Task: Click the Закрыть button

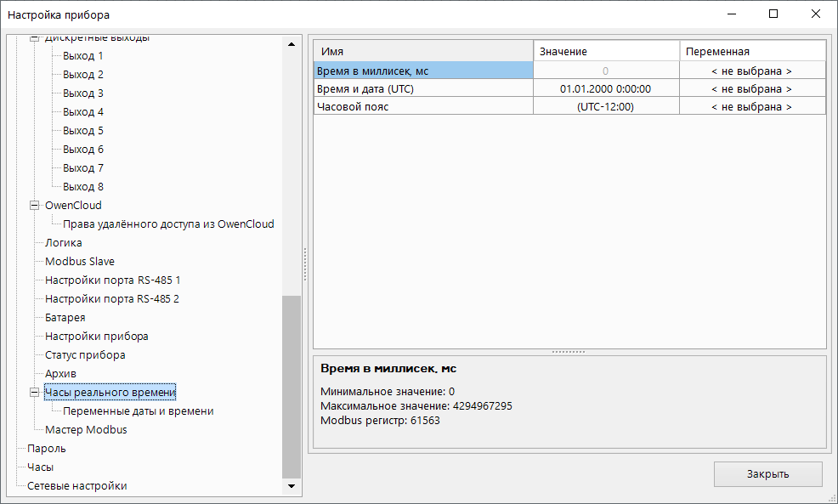Action: (767, 474)
